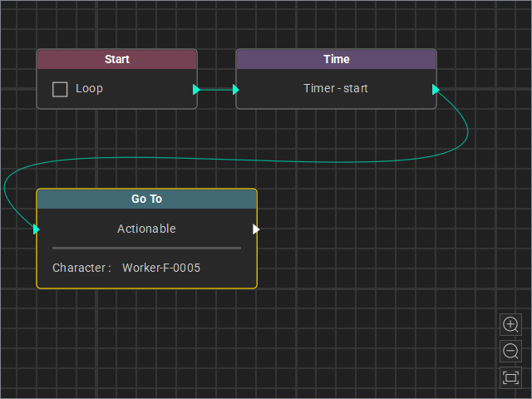The image size is (532, 399).
Task: Click the Time node output port arrow
Action: (x=436, y=90)
